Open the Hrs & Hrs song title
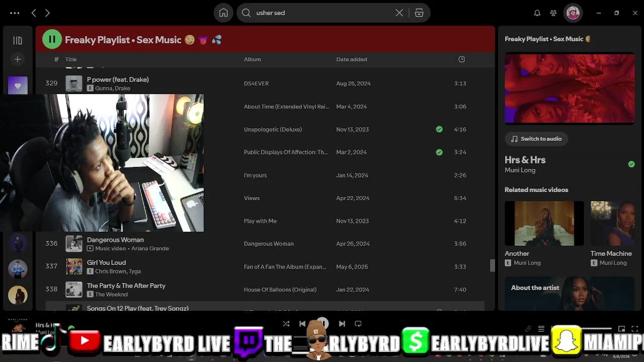Viewport: 644px width, 362px height. tap(525, 160)
